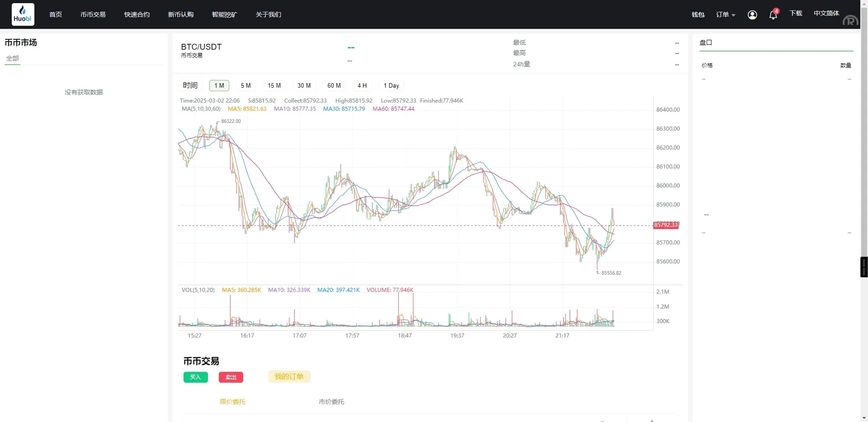Select the 全部 tab under 币币市场

pyautogui.click(x=12, y=58)
